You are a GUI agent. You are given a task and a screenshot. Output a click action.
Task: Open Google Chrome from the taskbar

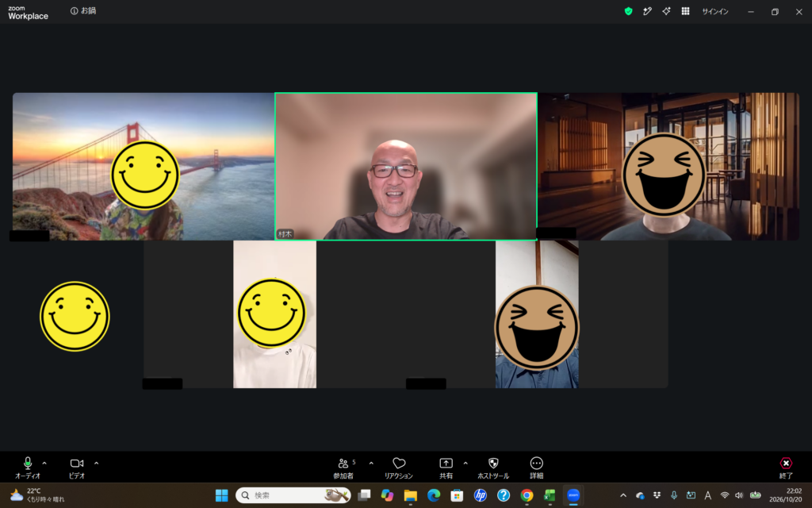point(527,495)
